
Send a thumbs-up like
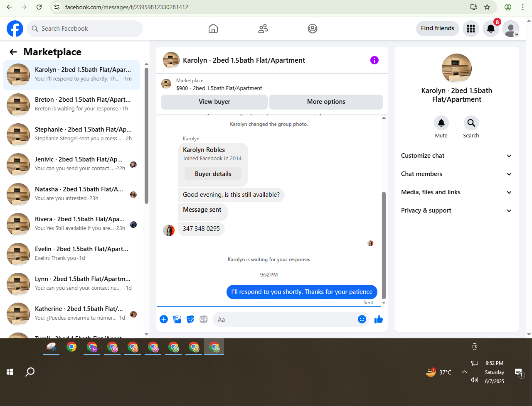pos(379,319)
